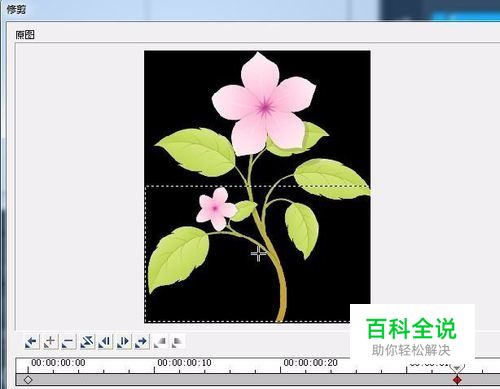Go to the next keyframe
Viewport: 500px width, 389px height.
pyautogui.click(x=142, y=342)
